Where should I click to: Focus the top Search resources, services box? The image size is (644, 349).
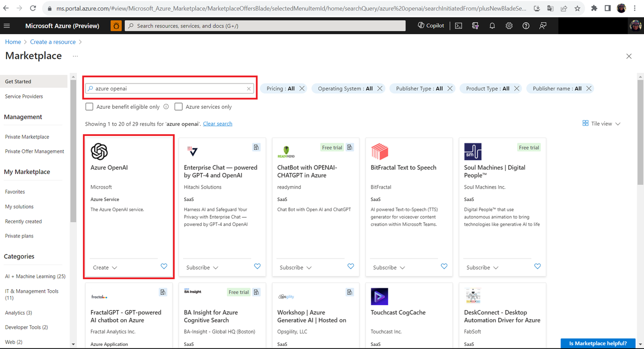pyautogui.click(x=265, y=26)
